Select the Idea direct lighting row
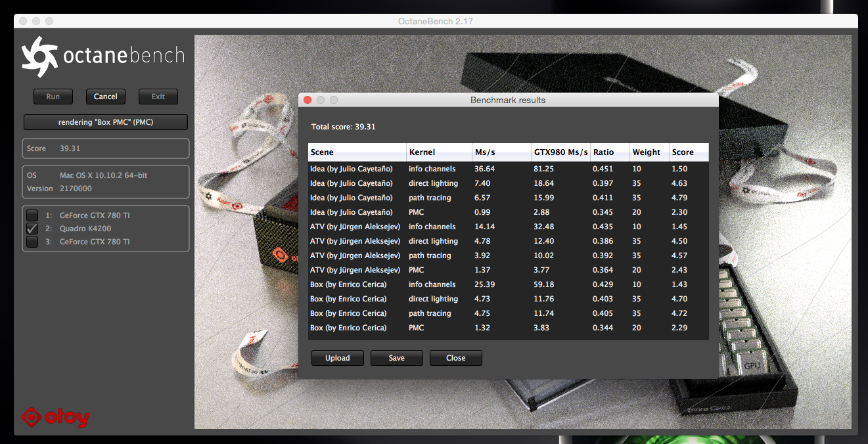The image size is (868, 444). coord(508,183)
